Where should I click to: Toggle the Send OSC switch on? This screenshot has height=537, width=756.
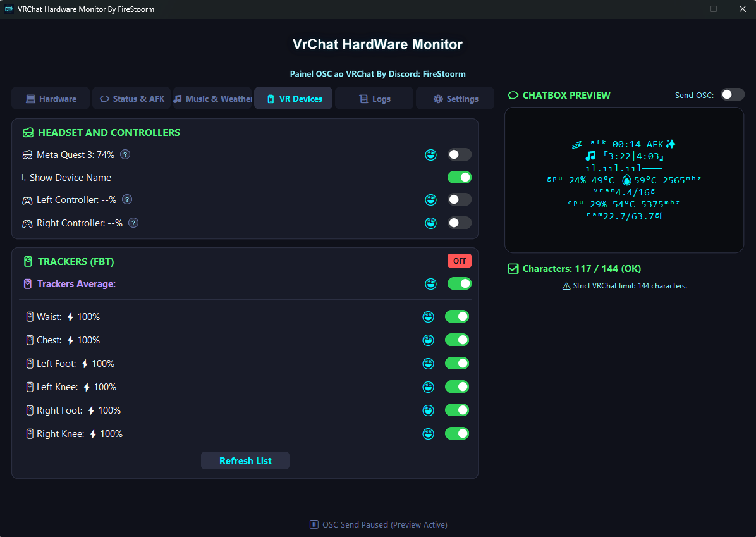pyautogui.click(x=733, y=95)
